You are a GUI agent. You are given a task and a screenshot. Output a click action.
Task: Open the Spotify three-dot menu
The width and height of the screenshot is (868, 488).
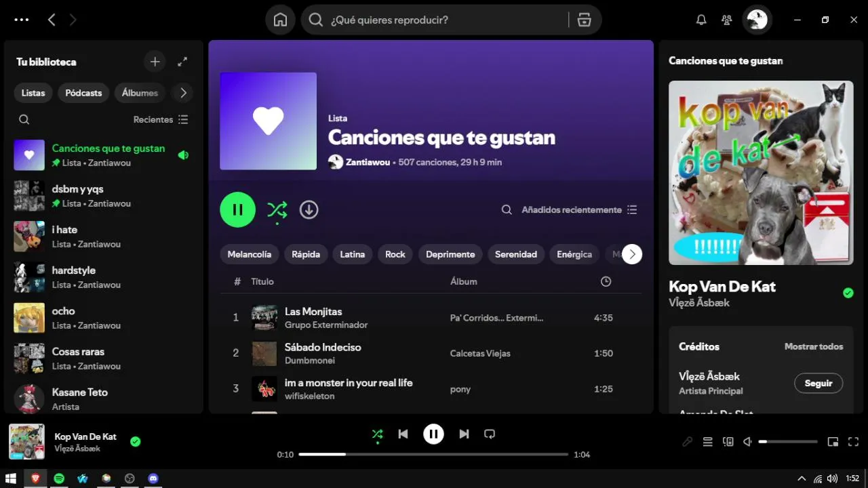[22, 20]
